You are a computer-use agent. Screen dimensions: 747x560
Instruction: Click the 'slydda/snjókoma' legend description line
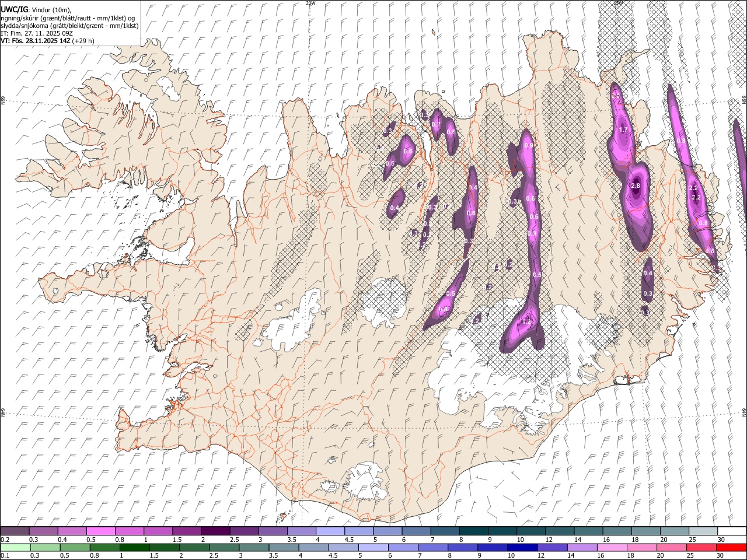pyautogui.click(x=69, y=26)
